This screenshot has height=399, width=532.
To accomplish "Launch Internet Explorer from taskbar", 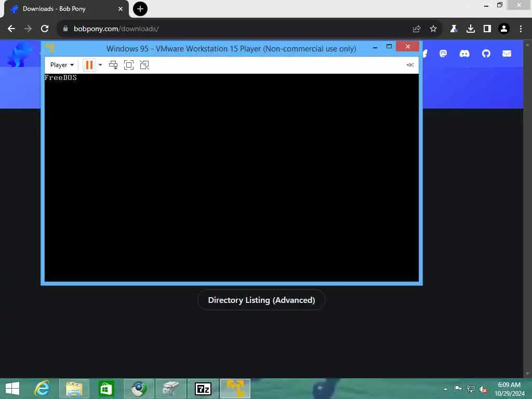I will (x=42, y=389).
